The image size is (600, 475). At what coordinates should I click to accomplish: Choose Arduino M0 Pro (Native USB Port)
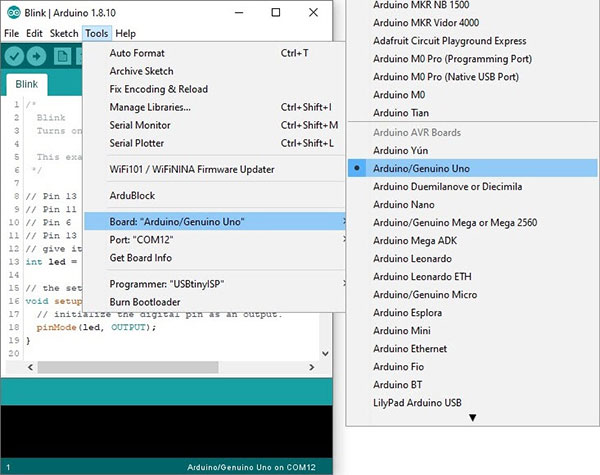pyautogui.click(x=473, y=77)
